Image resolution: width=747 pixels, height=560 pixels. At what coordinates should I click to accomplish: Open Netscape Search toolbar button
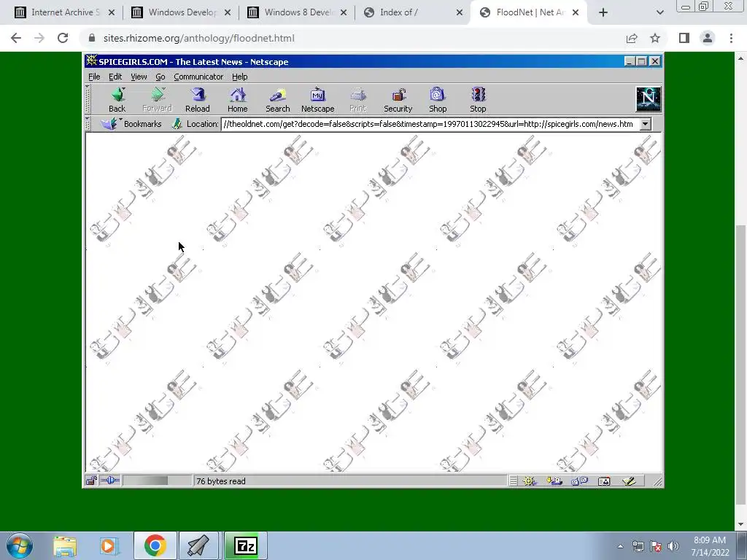[278, 99]
